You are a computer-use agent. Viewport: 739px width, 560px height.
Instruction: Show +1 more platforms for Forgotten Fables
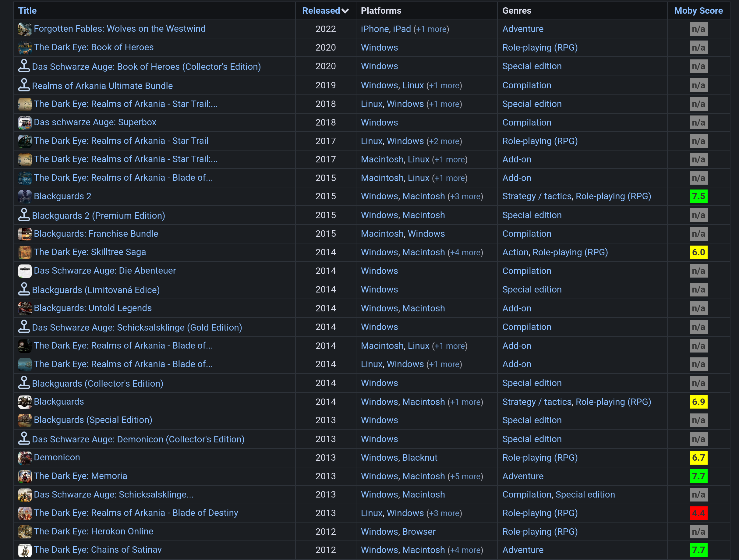(431, 29)
